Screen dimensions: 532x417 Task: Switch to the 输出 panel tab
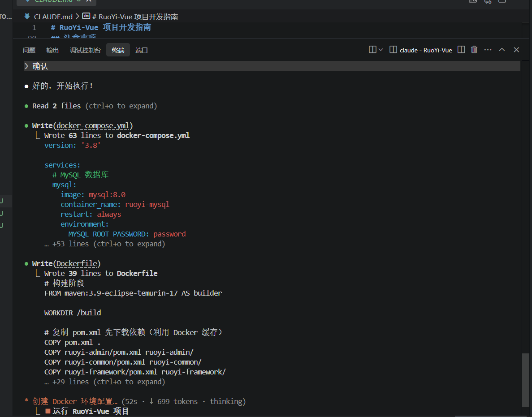[52, 50]
